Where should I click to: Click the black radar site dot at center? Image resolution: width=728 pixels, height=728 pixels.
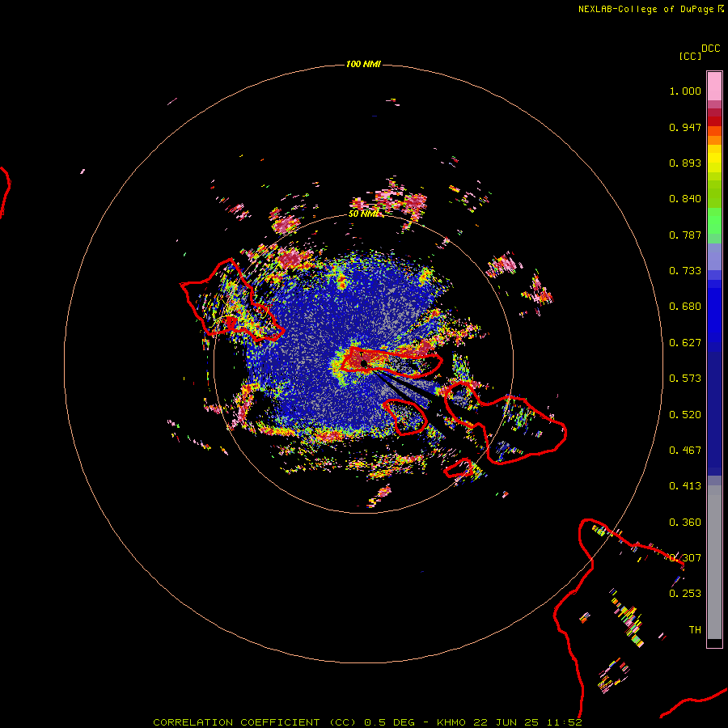pyautogui.click(x=363, y=363)
